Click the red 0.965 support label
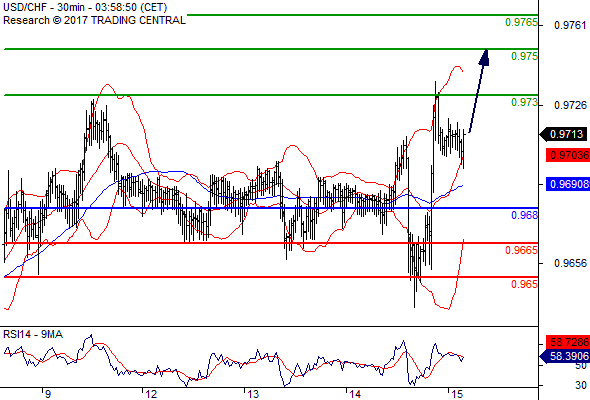This screenshot has width=590, height=400. click(x=524, y=284)
